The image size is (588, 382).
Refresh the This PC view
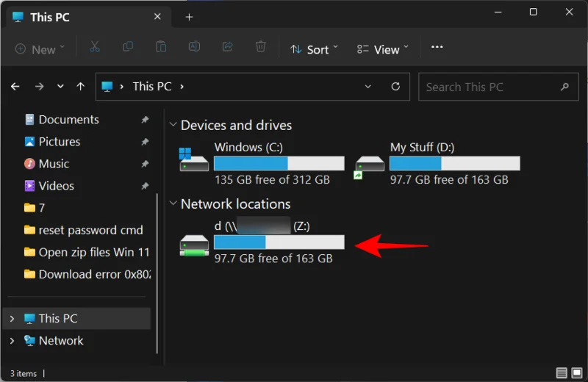pos(395,87)
